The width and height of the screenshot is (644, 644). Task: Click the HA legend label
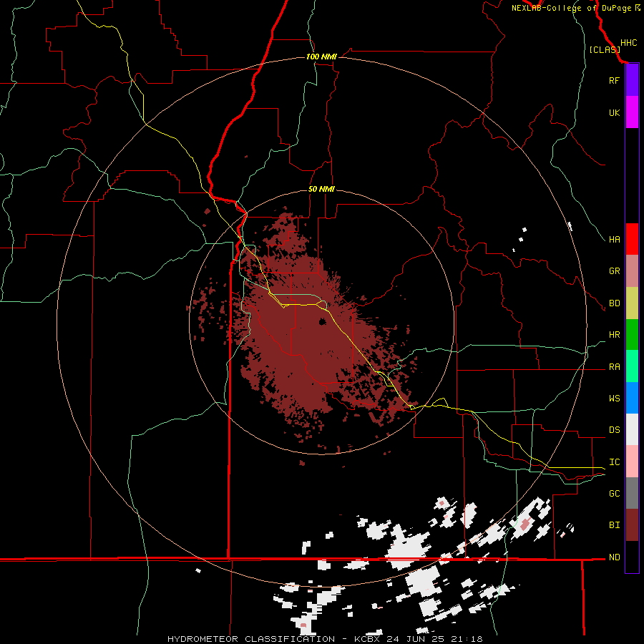(614, 239)
